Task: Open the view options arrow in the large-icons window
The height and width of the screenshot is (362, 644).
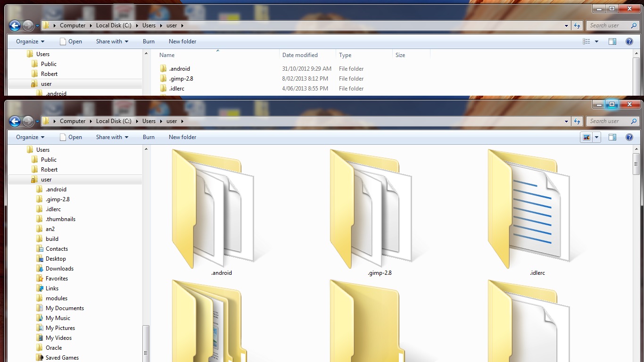Action: tap(597, 137)
